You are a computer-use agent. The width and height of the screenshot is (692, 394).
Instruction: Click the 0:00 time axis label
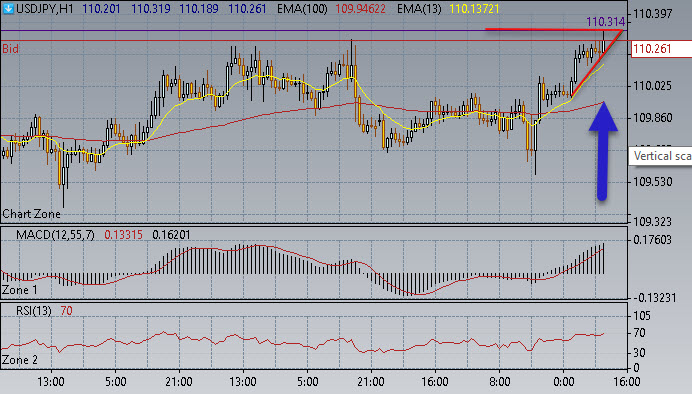pos(564,382)
